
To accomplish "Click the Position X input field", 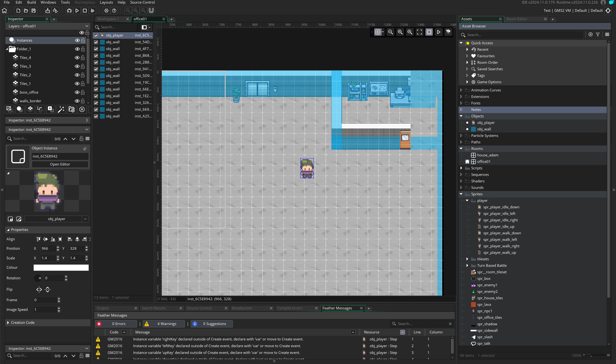I will [48, 249].
